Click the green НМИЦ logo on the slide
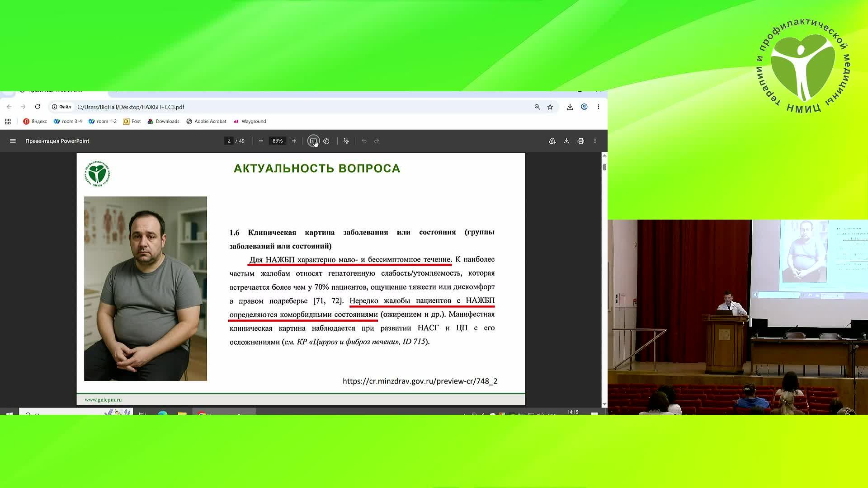The image size is (868, 488). tap(97, 174)
